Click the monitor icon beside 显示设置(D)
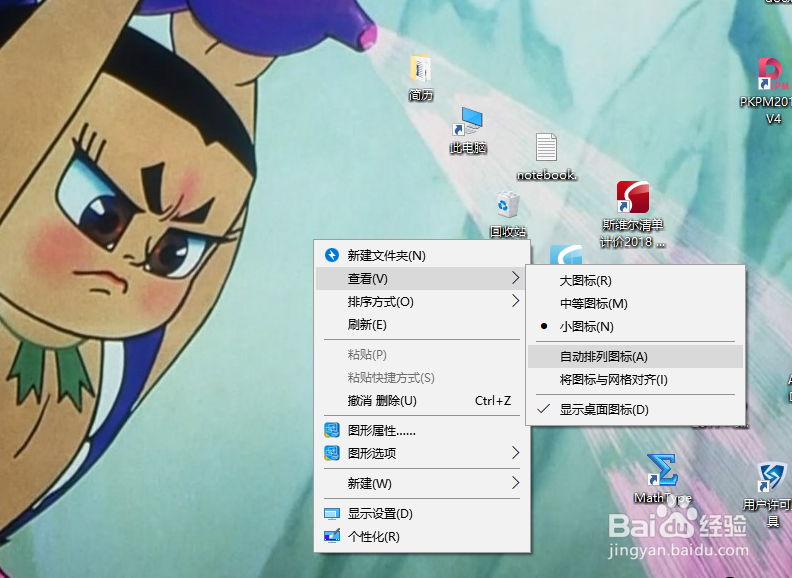The height and width of the screenshot is (578, 792). [x=332, y=514]
